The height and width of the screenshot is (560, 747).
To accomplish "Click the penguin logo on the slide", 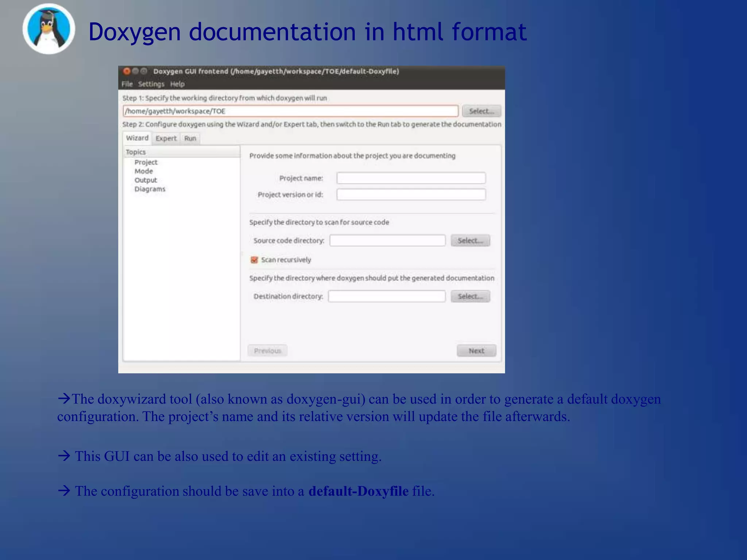I will 49,29.
